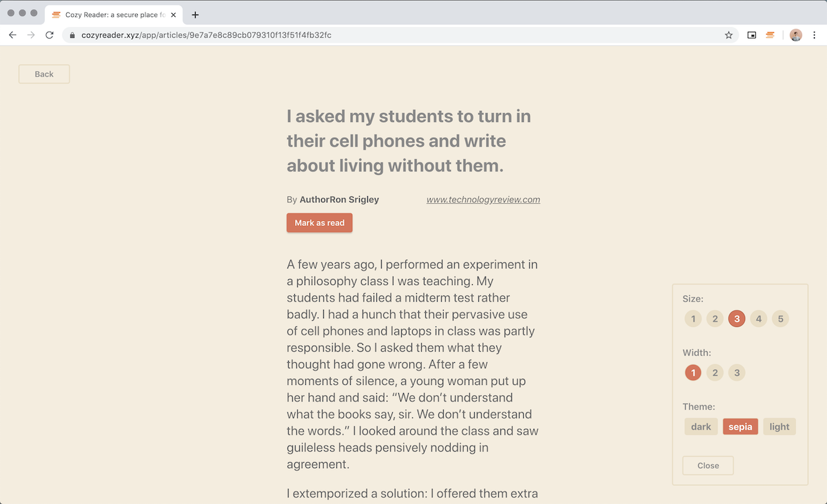Select width option 3
This screenshot has width=827, height=504.
pyautogui.click(x=737, y=373)
